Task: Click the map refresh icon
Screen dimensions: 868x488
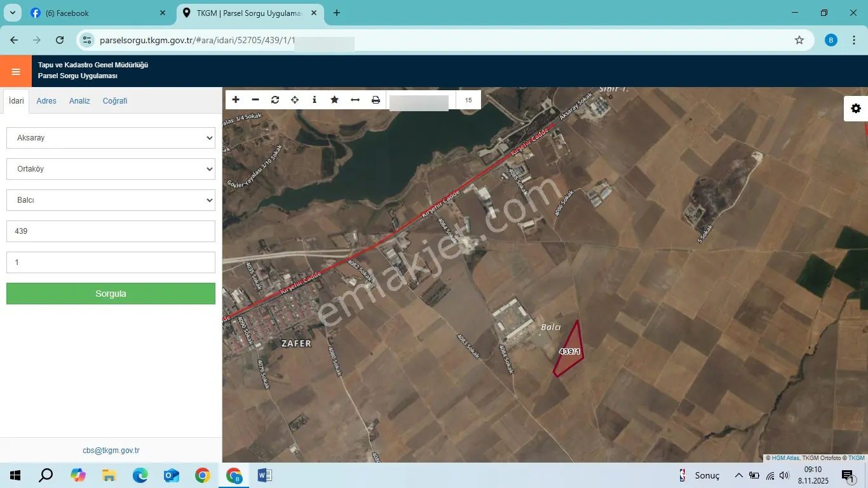Action: 275,100
